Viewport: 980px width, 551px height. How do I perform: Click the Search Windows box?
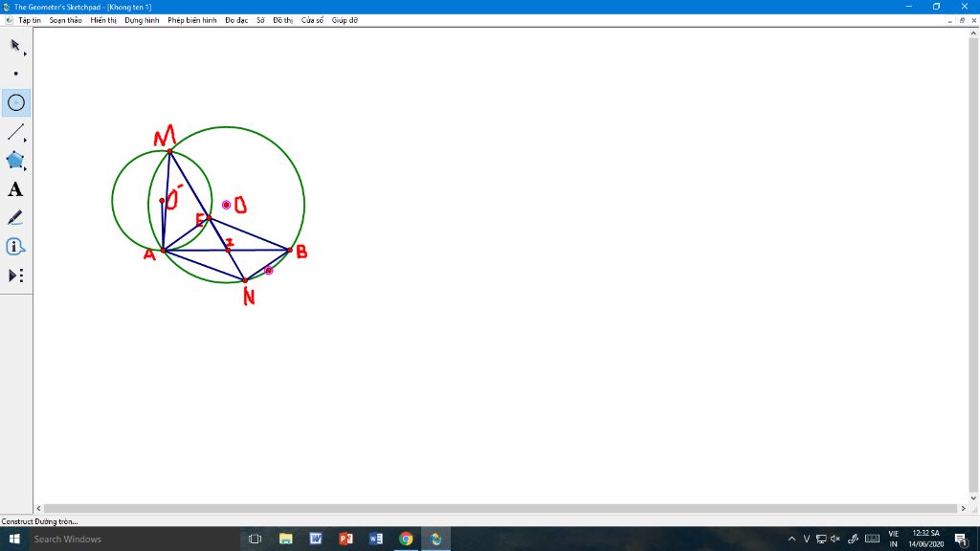[x=134, y=539]
